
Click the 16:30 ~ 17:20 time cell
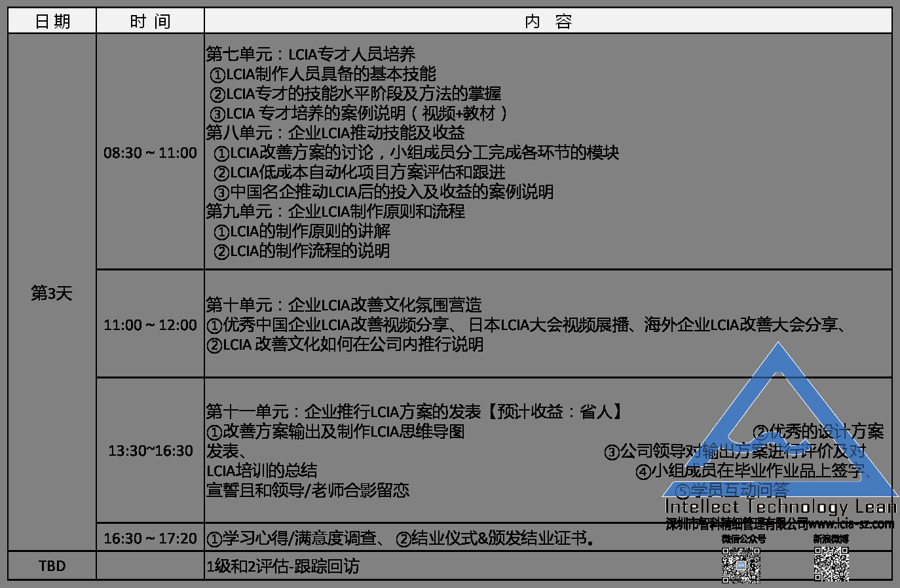coord(150,538)
